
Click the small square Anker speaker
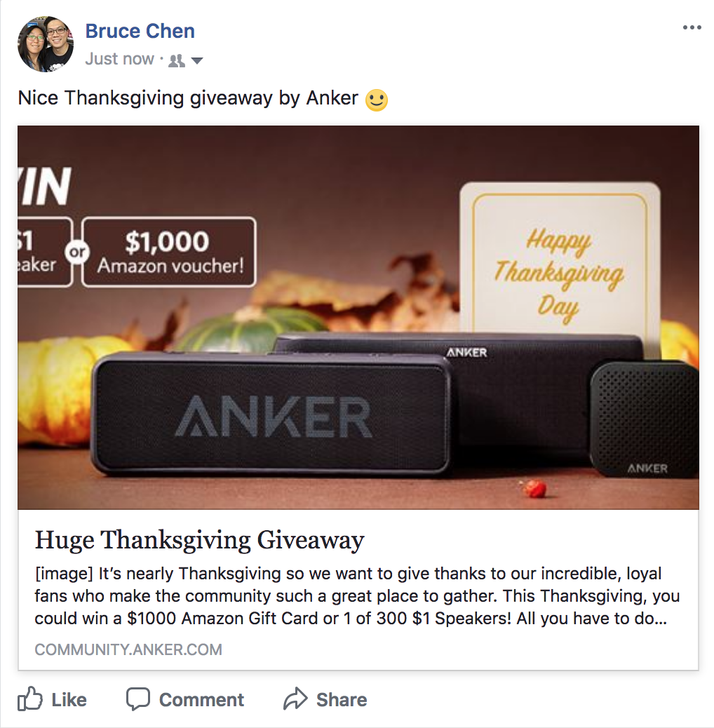[x=644, y=419]
